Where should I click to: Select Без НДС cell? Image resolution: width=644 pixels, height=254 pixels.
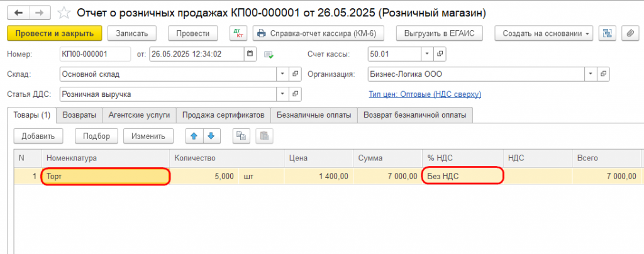(462, 177)
